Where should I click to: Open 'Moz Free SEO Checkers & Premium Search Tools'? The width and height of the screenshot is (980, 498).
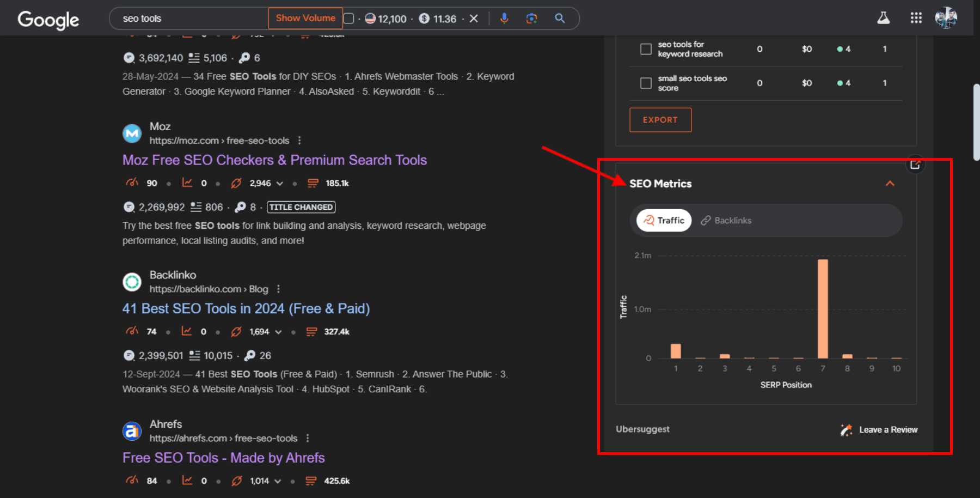pos(274,160)
